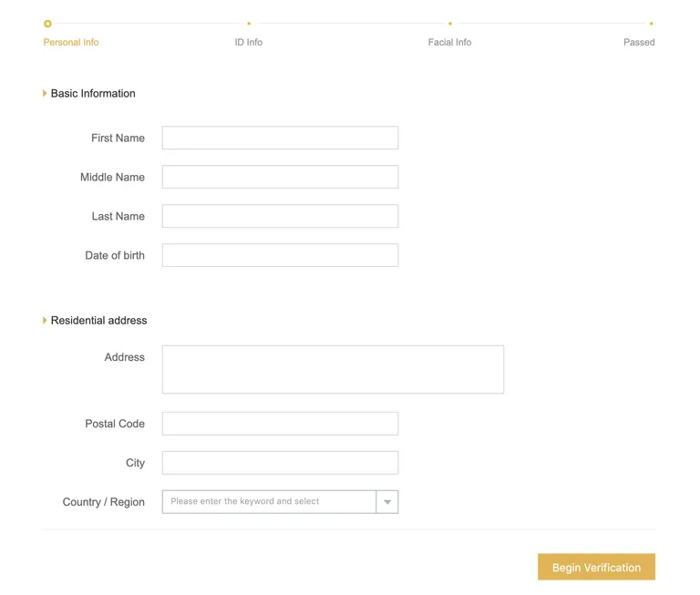Viewport: 700px width, 595px height.
Task: Click the ID Info step dot
Action: click(x=249, y=23)
